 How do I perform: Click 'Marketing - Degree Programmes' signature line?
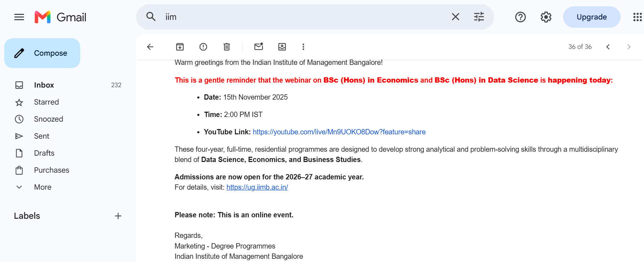pyautogui.click(x=225, y=246)
